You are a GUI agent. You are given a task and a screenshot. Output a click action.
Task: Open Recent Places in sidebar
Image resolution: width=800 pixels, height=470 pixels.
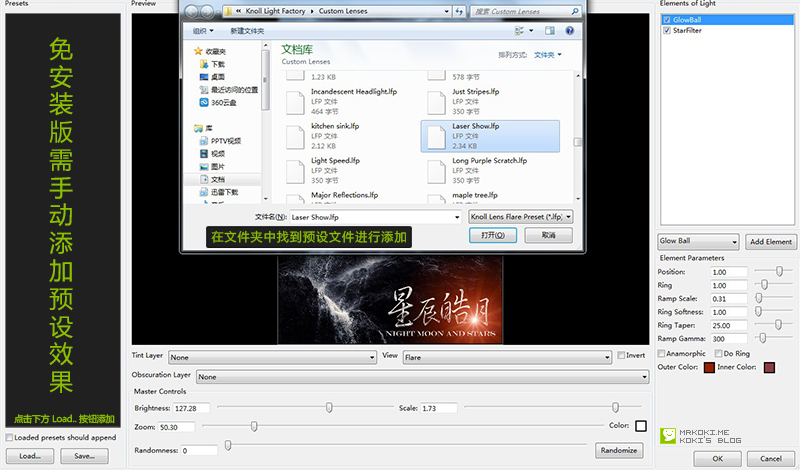[x=228, y=89]
